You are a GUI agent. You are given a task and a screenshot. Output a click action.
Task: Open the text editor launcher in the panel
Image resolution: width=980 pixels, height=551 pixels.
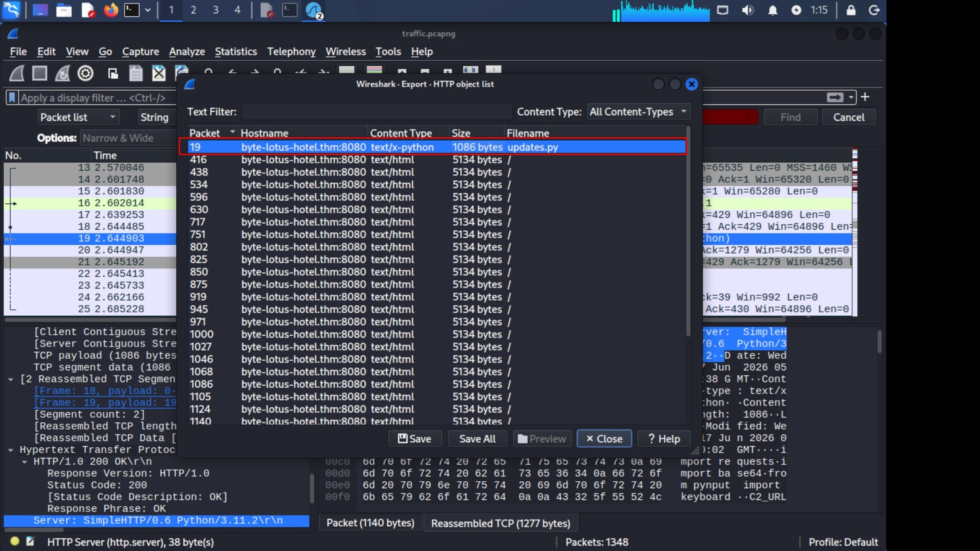(88, 10)
